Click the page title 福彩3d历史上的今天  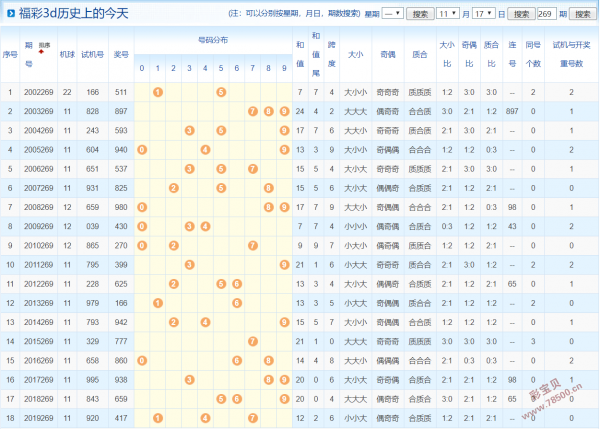73,14
